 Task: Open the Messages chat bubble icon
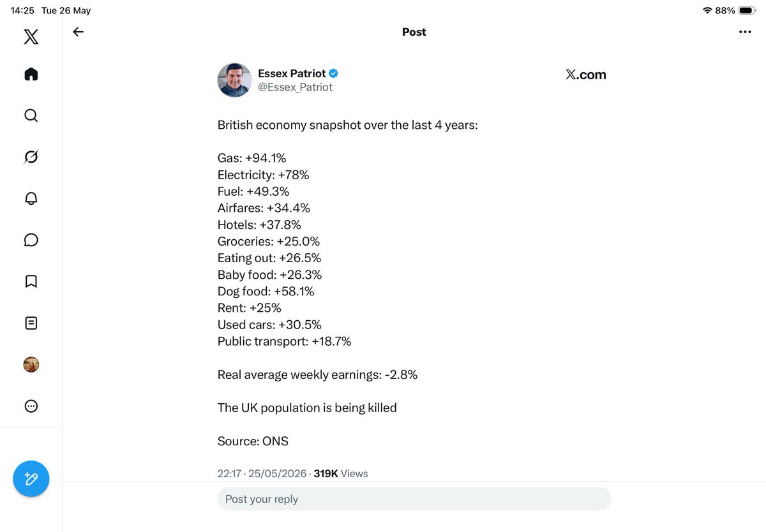31,240
